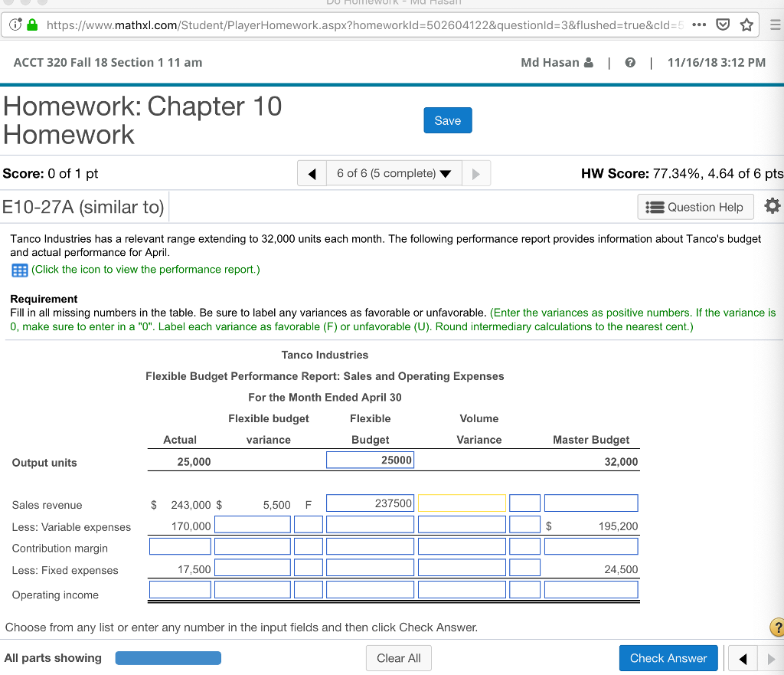Save the page to Pocket
The image size is (784, 675).
click(722, 24)
